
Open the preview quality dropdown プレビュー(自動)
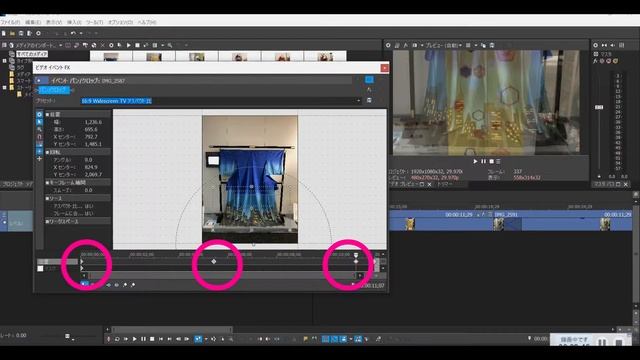pos(444,45)
